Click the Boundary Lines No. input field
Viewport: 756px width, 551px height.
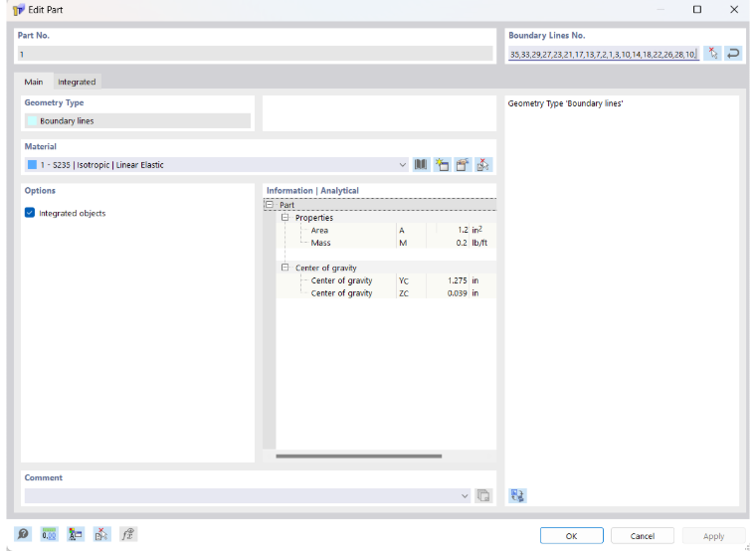pyautogui.click(x=604, y=54)
